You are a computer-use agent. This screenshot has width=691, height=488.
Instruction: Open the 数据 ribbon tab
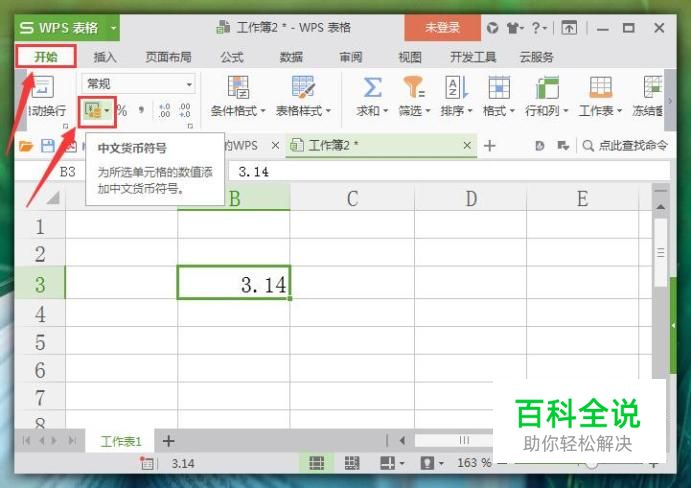[291, 57]
